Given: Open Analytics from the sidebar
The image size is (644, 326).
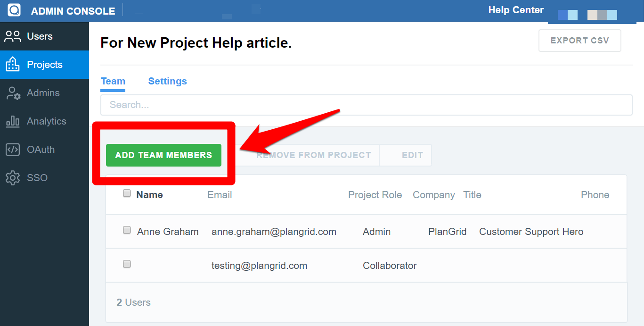Looking at the screenshot, I should point(47,121).
